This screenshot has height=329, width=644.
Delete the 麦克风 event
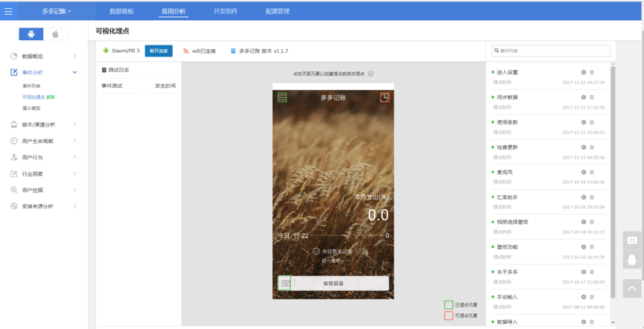(x=592, y=172)
